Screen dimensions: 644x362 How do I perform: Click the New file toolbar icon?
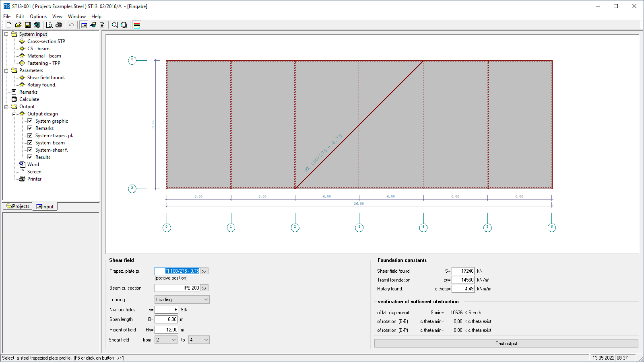(x=9, y=25)
